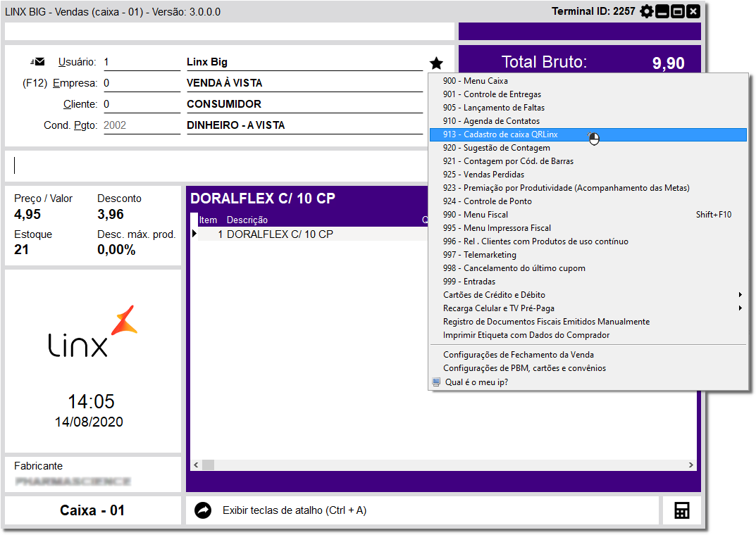The width and height of the screenshot is (756, 535).
Task: Select 997 - Telemarketing
Action: coord(588,255)
